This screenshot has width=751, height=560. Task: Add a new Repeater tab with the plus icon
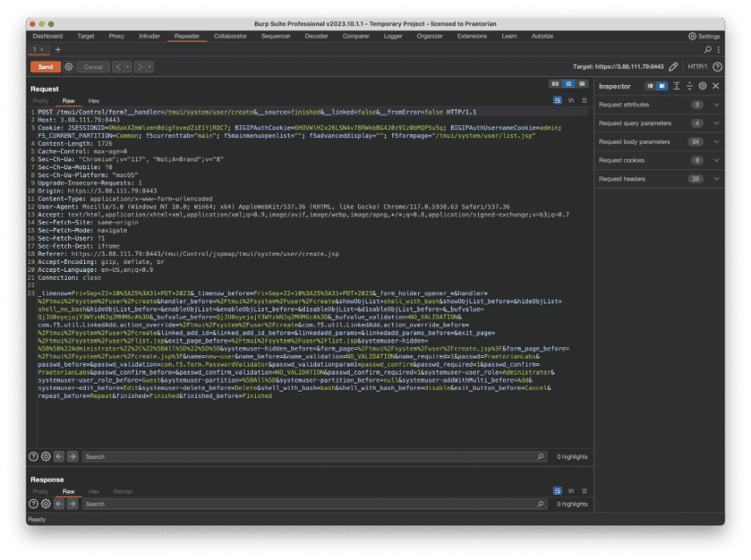click(x=58, y=50)
